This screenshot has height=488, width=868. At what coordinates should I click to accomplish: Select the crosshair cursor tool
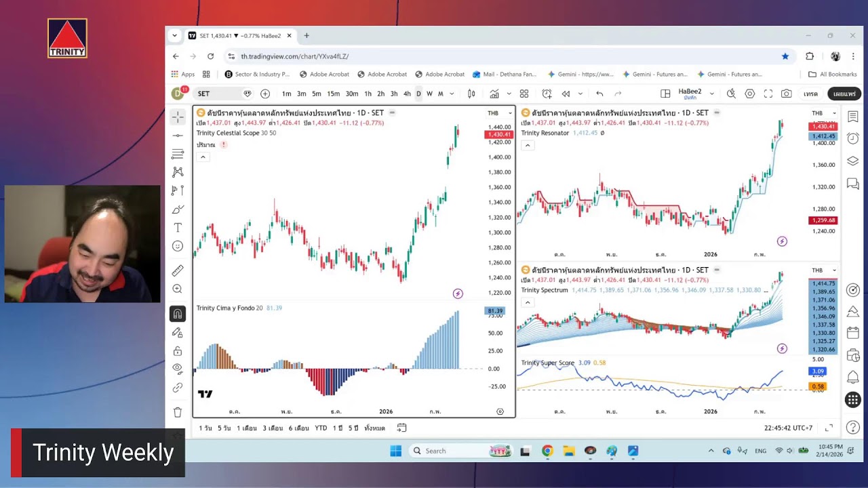coord(178,117)
